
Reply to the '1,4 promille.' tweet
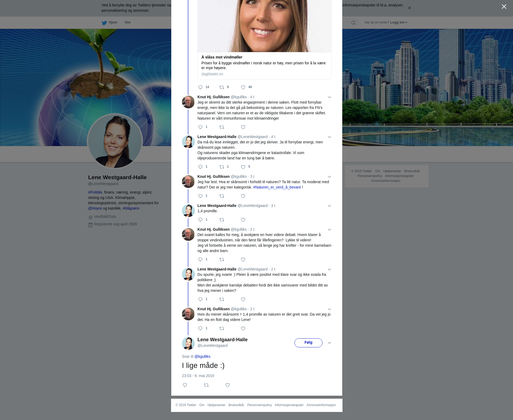coord(200,220)
